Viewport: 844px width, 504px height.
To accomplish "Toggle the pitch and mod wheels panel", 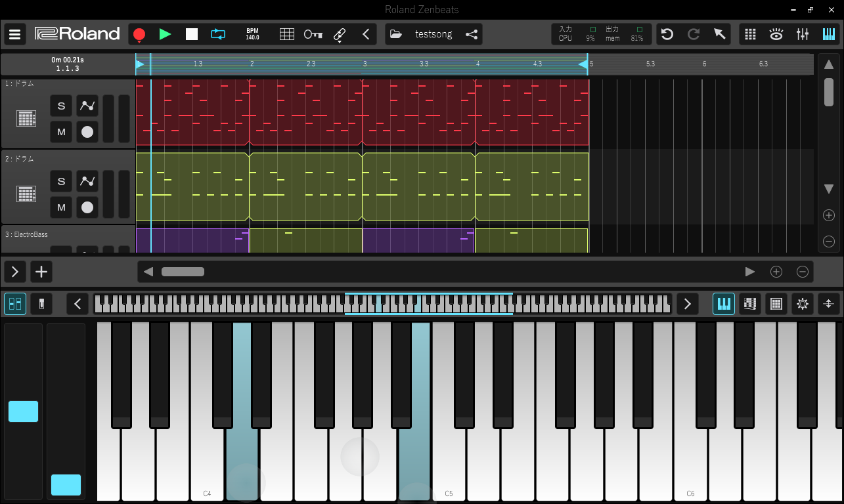I will [15, 304].
